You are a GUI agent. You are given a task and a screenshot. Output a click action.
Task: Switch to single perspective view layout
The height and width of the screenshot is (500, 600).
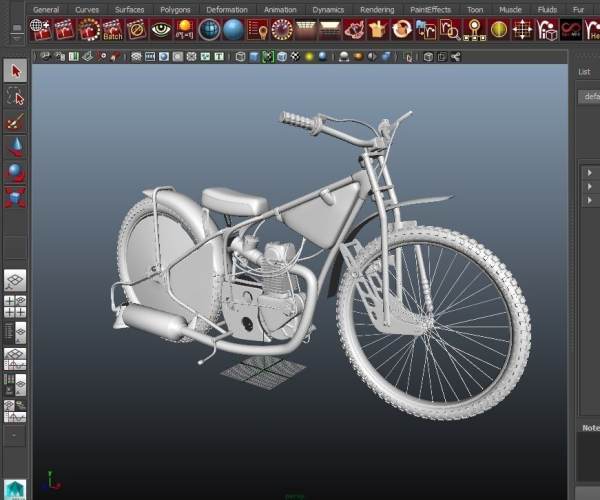[15, 280]
